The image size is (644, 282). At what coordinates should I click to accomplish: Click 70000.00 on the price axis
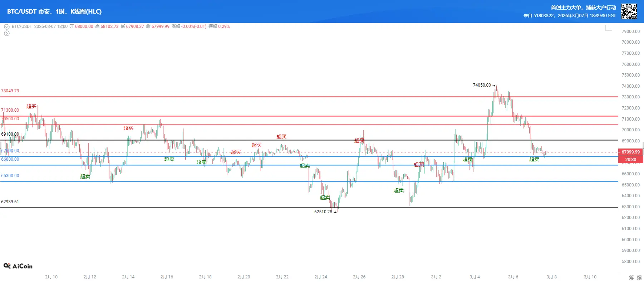click(631, 130)
